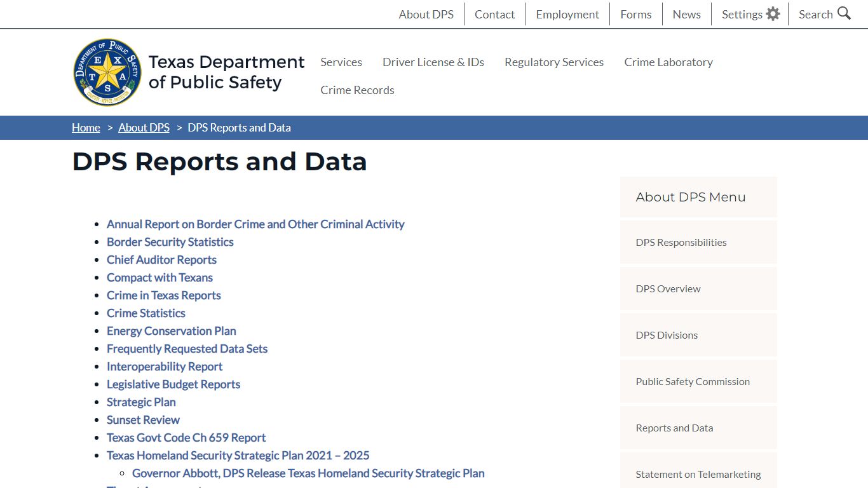Click the DPS Reports and Data heading
The image size is (868, 488).
pos(219,161)
